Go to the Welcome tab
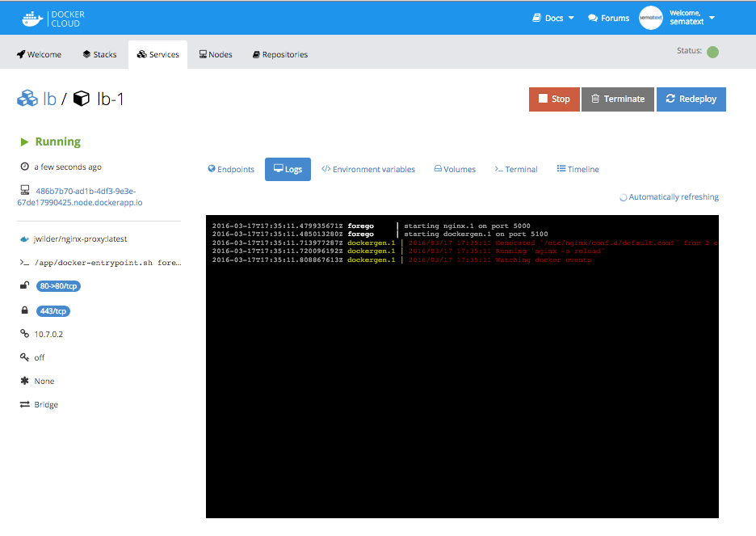756x536 pixels. [39, 54]
